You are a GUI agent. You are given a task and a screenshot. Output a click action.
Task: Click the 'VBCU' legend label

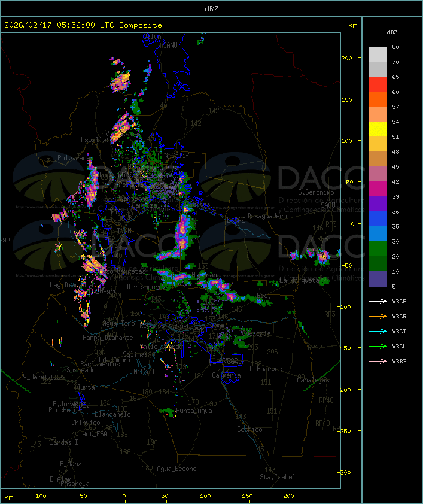pyautogui.click(x=399, y=346)
